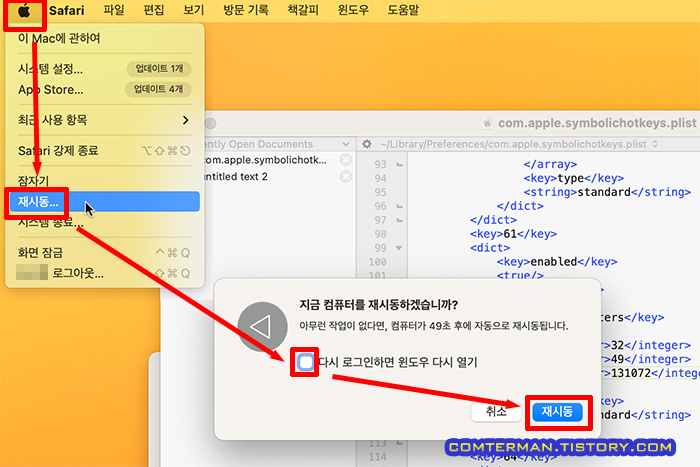Open the 파일 menu

click(114, 10)
